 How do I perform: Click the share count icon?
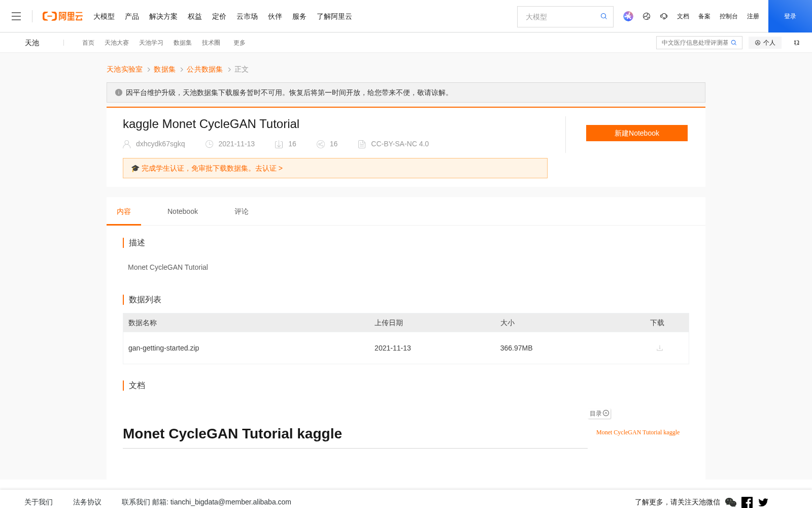point(321,144)
